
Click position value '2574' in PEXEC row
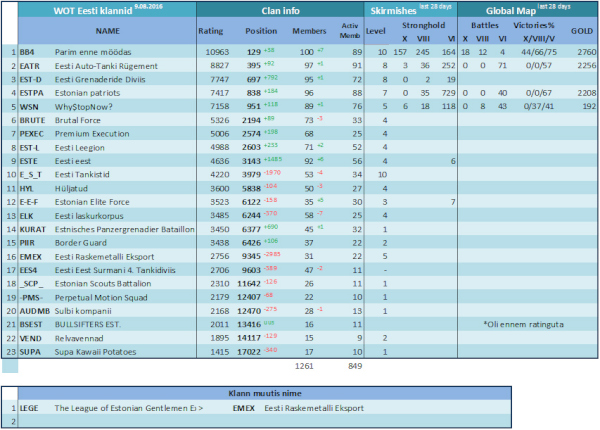click(251, 134)
